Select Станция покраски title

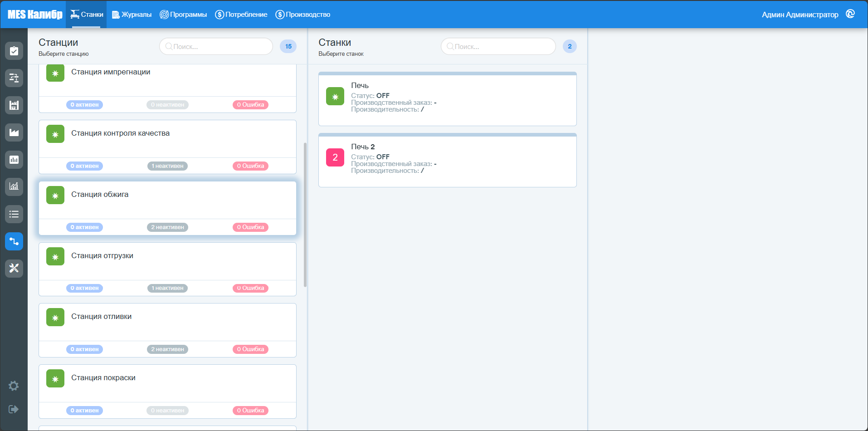[103, 377]
